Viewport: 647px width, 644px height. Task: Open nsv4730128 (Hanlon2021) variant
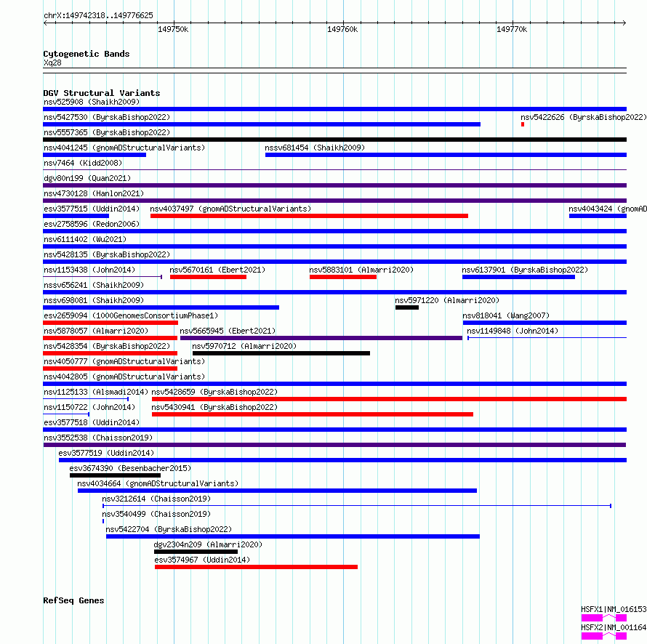pyautogui.click(x=94, y=193)
